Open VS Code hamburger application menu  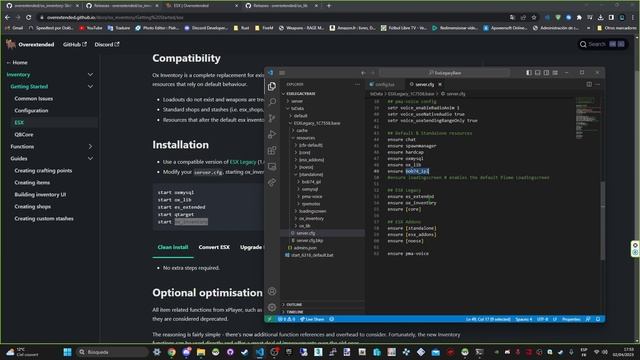(282, 73)
